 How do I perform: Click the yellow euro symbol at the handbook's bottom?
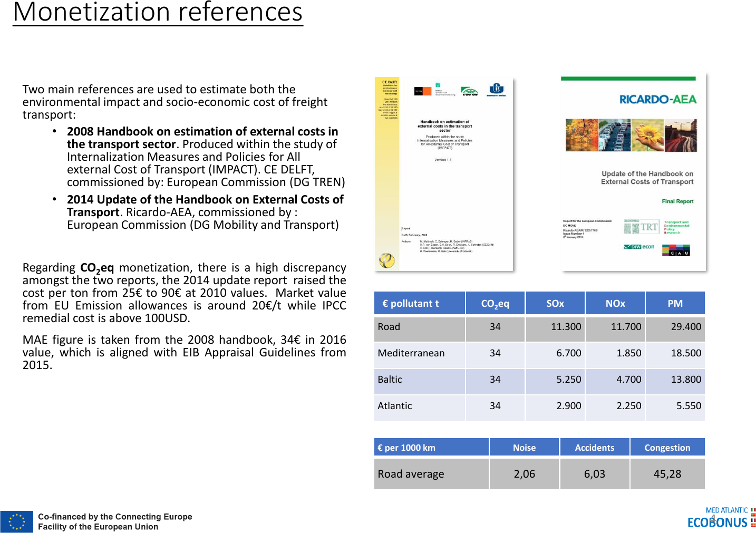tap(386, 260)
